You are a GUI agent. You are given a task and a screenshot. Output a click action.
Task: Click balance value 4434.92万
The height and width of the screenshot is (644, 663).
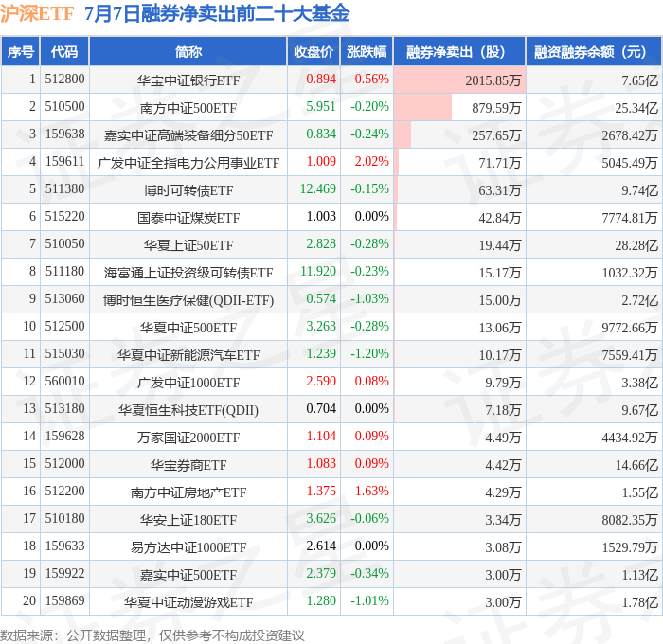tap(630, 438)
